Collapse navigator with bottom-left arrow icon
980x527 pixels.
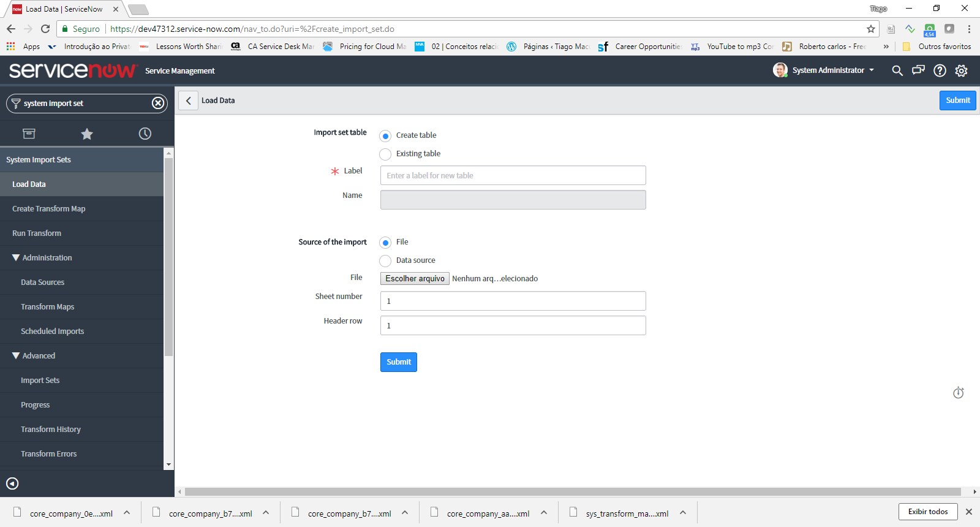[x=12, y=483]
